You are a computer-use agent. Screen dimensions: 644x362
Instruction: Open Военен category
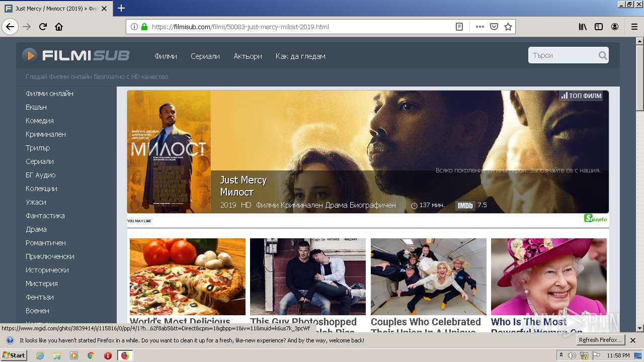click(x=37, y=311)
